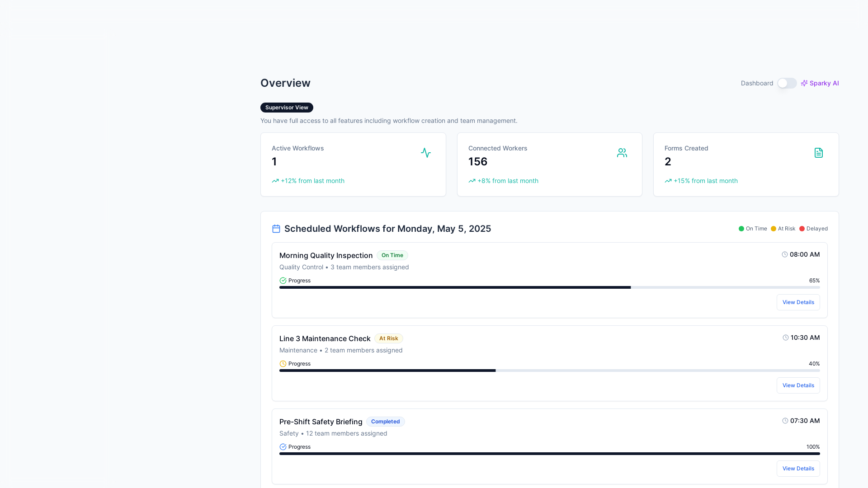Click the clock icon beside 08:00 AM
The height and width of the screenshot is (488, 868).
785,254
